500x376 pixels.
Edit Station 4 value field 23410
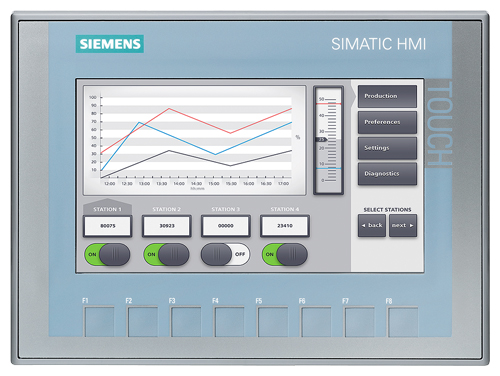pyautogui.click(x=285, y=226)
